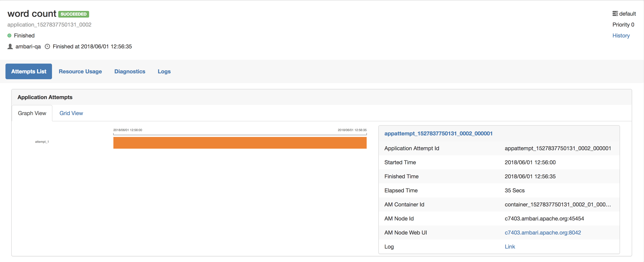Click the SUCCEEDED status badge

pos(73,14)
